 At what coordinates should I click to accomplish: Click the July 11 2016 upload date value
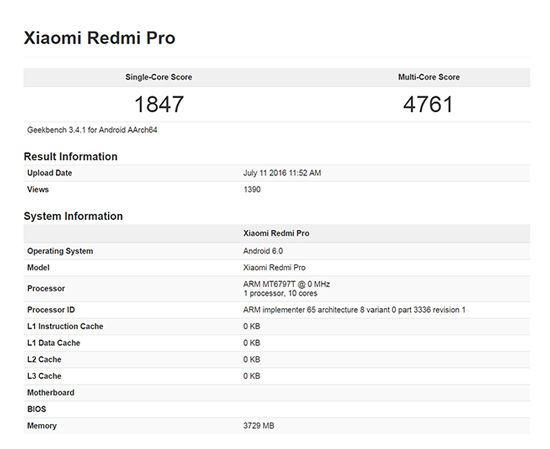pyautogui.click(x=282, y=173)
